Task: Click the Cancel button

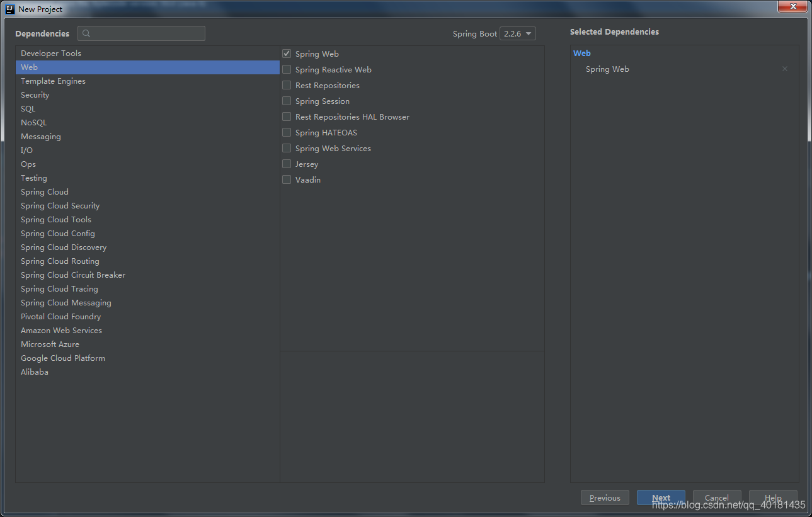Action: [x=717, y=497]
